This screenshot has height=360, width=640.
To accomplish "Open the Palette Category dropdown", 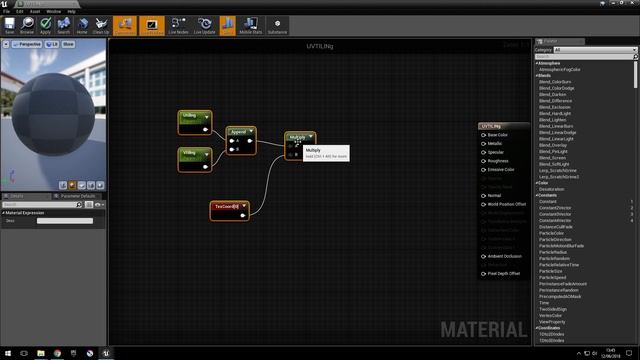I will coord(595,50).
